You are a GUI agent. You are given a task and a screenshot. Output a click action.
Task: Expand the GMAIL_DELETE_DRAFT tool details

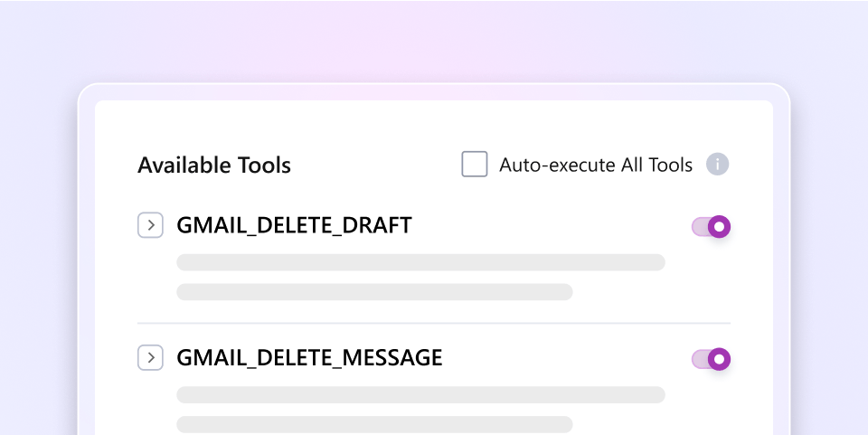click(x=150, y=225)
